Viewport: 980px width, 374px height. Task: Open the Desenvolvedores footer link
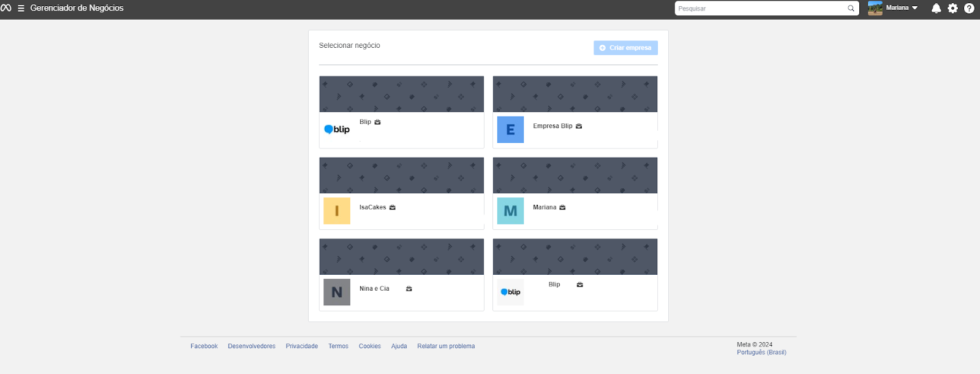(x=252, y=346)
